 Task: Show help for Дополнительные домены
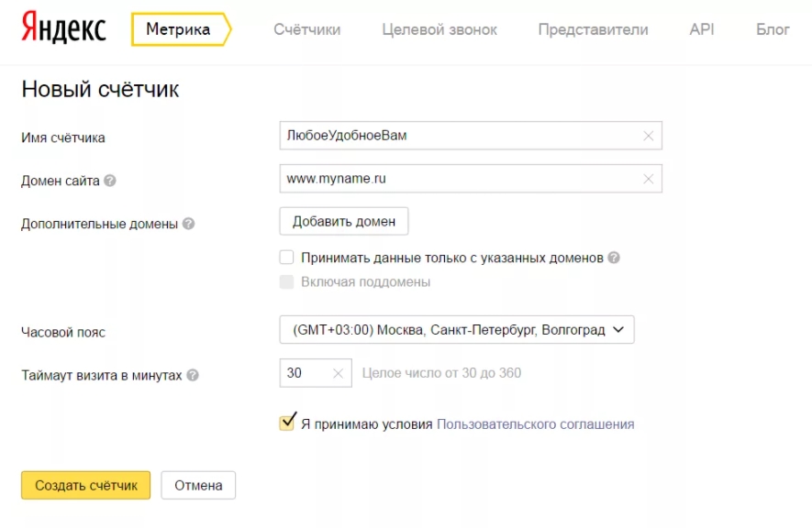[188, 224]
